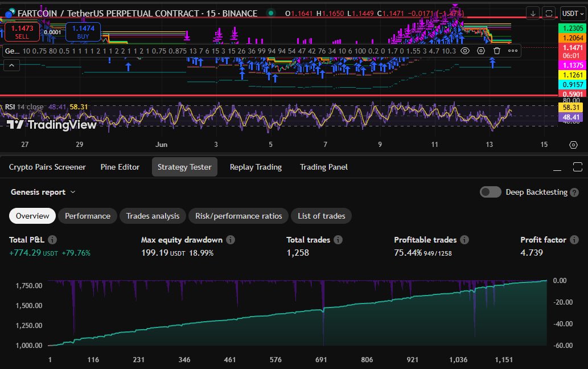Click the chart snapshot frame icon

(549, 14)
